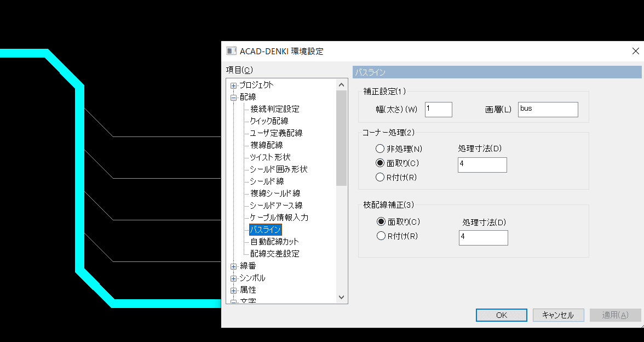Focus コーナー処理 処理寸法(D) field
644x342 pixels.
[482, 165]
